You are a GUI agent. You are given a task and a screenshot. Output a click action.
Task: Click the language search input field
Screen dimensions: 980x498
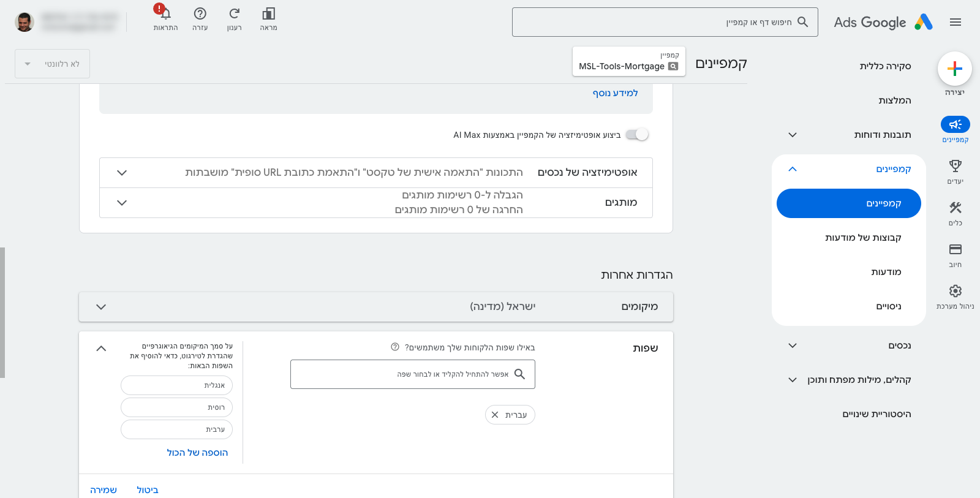point(413,374)
